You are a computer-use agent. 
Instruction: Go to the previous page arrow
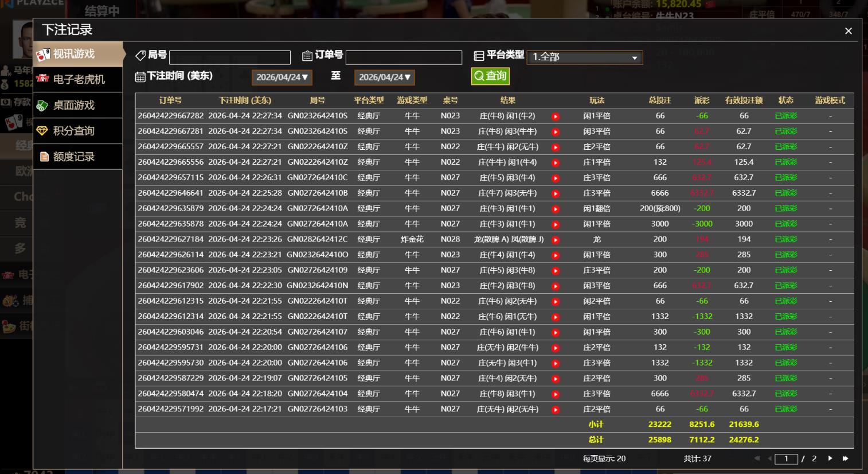point(770,459)
